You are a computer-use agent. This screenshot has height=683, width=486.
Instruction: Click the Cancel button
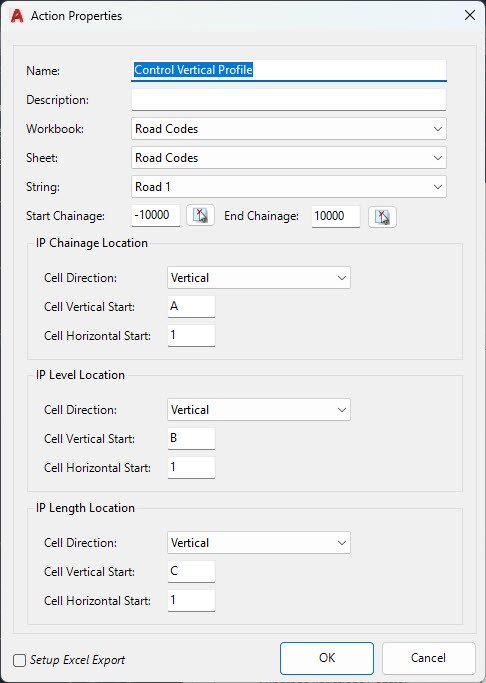point(428,658)
